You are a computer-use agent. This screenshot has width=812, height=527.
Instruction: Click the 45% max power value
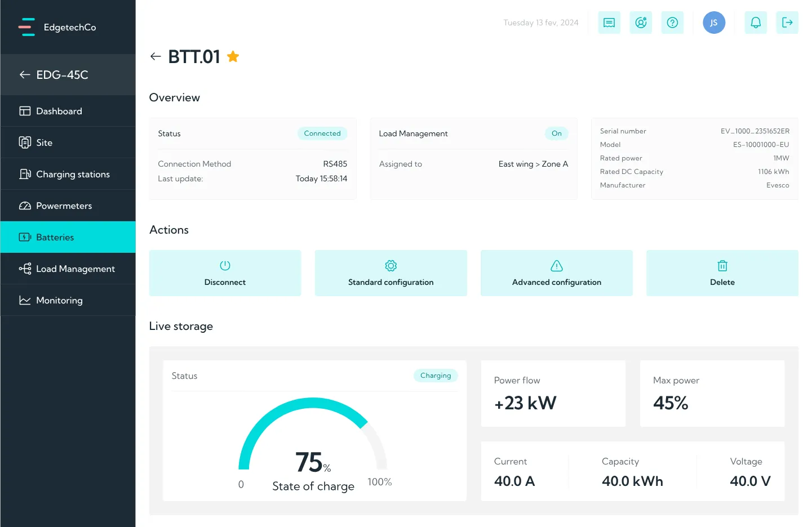point(671,403)
